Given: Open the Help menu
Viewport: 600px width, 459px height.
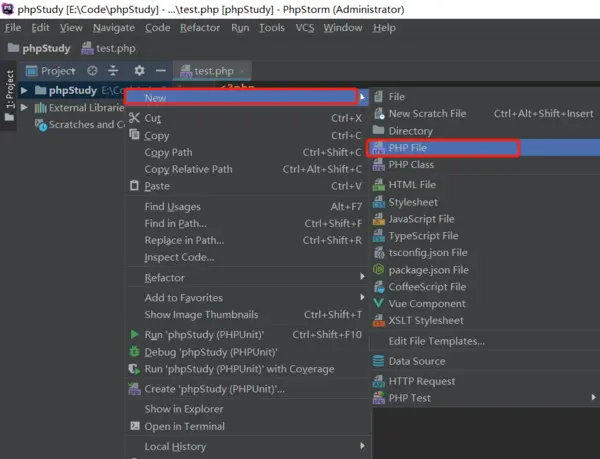Looking at the screenshot, I should (x=384, y=28).
